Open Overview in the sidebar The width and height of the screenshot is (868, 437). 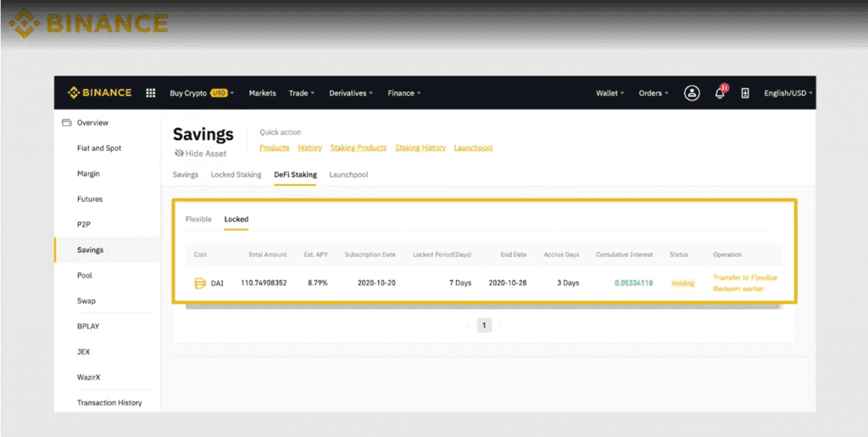tap(92, 123)
